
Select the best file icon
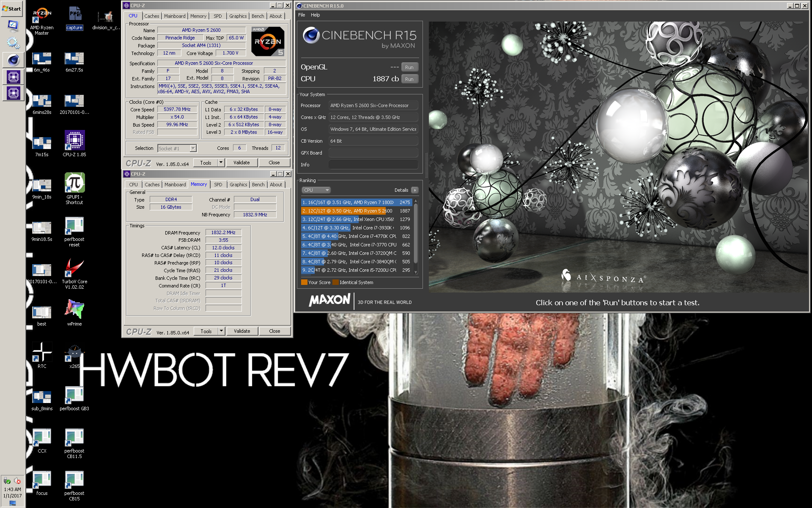click(x=41, y=316)
